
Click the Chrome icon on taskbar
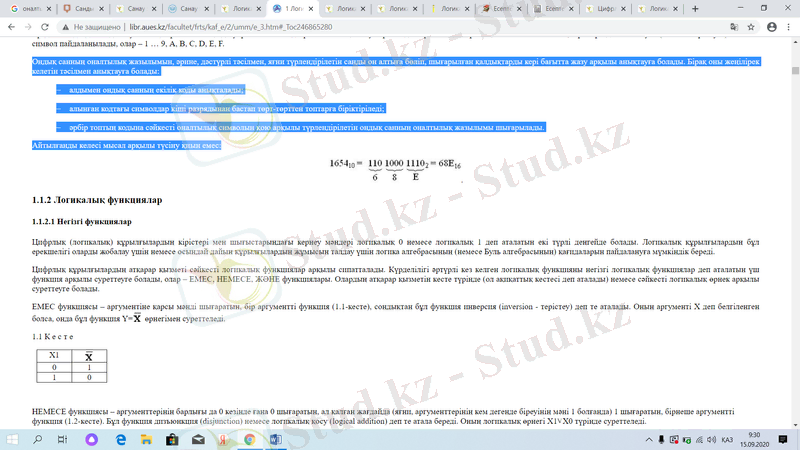tap(249, 439)
